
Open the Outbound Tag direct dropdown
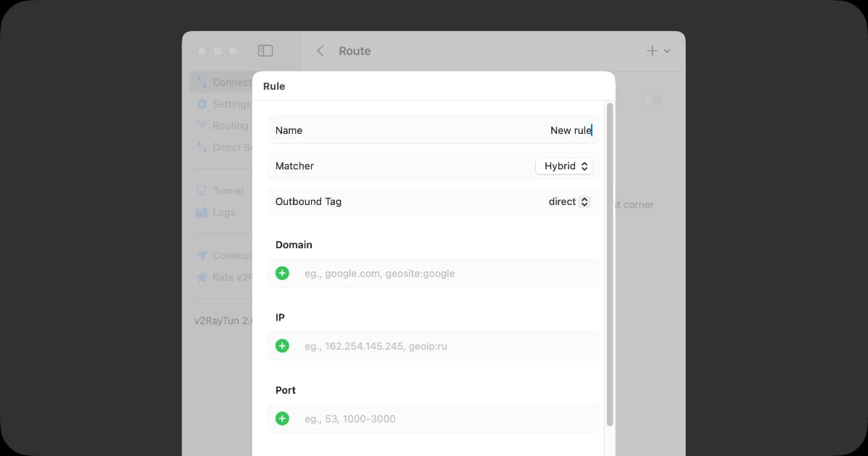(569, 202)
